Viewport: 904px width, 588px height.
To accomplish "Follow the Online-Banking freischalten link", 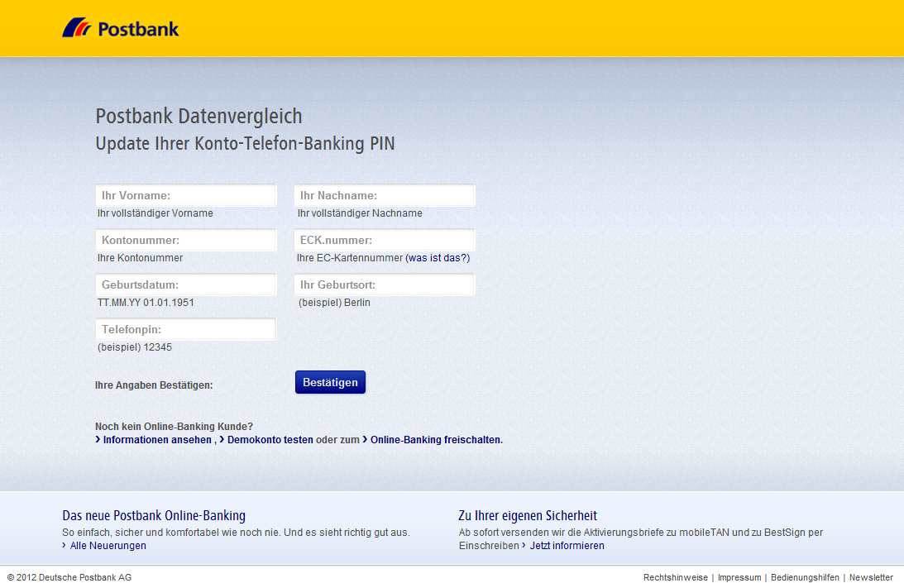I will coord(437,440).
